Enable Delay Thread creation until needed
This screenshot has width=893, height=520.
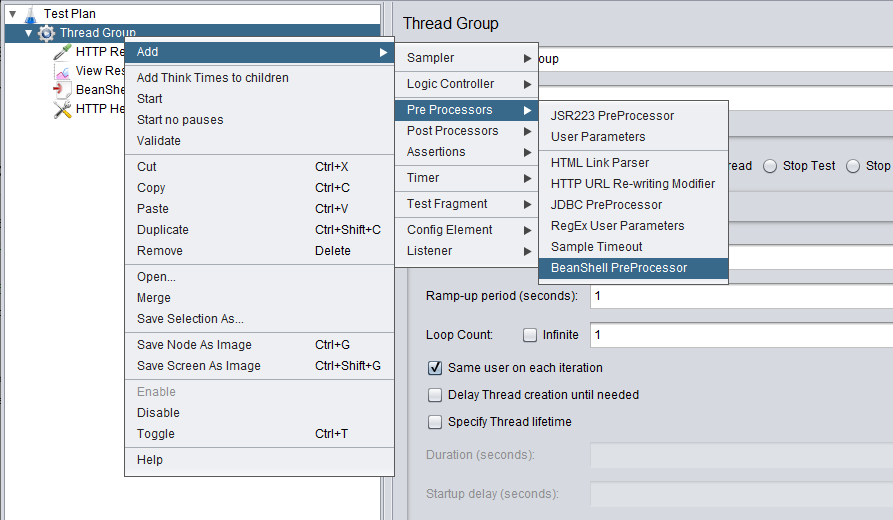click(435, 395)
